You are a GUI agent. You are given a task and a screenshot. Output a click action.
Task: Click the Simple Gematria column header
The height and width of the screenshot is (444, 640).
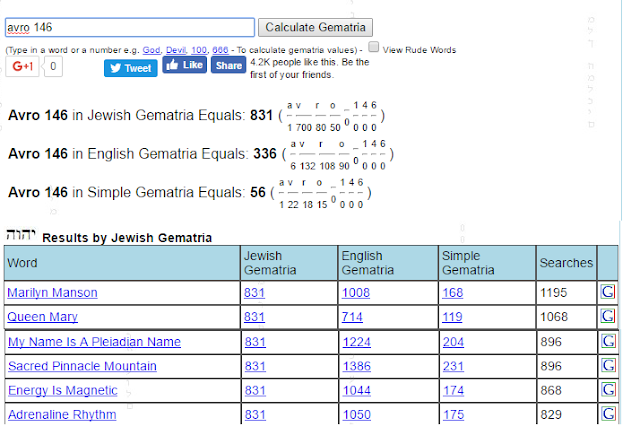(x=487, y=263)
